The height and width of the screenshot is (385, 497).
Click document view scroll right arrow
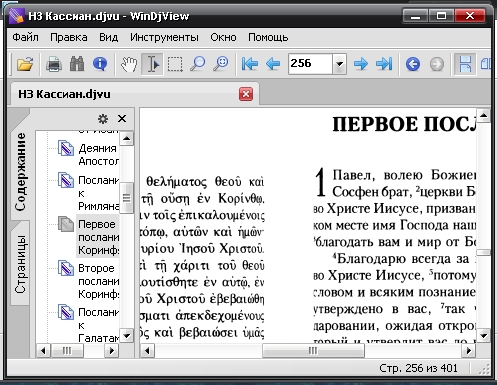coord(469,351)
